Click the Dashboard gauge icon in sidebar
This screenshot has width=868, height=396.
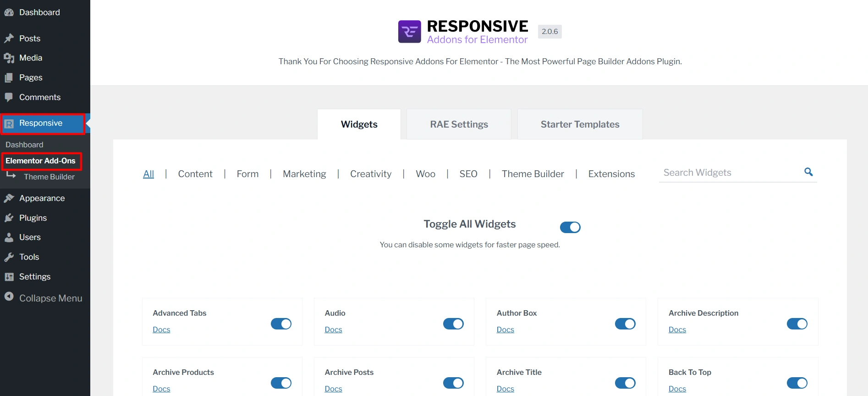tap(9, 12)
